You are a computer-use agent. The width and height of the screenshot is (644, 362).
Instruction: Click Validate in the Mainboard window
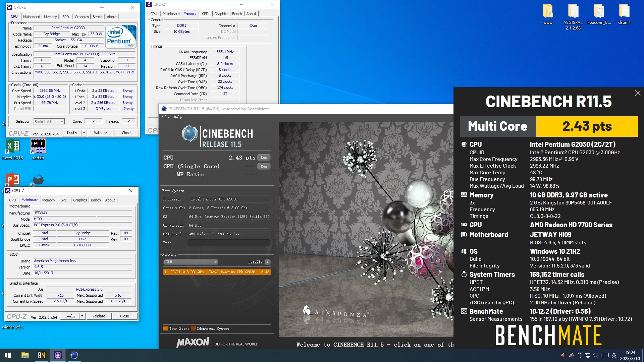(99, 316)
